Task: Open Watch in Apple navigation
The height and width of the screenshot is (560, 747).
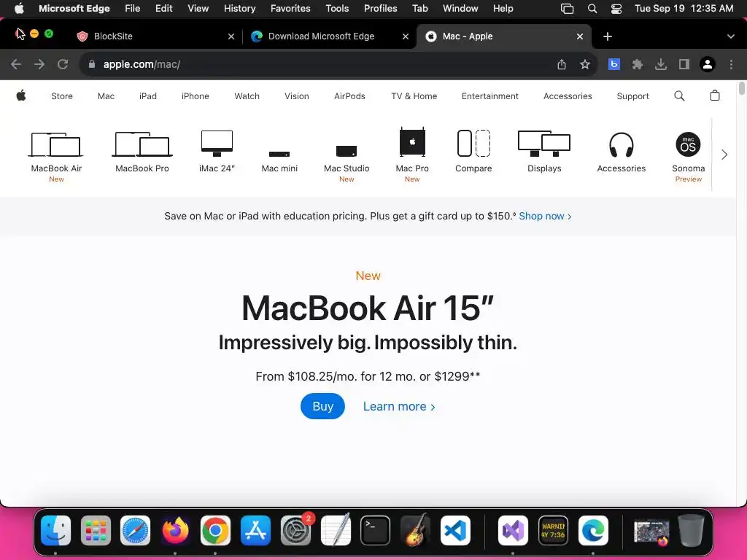Action: tap(247, 96)
